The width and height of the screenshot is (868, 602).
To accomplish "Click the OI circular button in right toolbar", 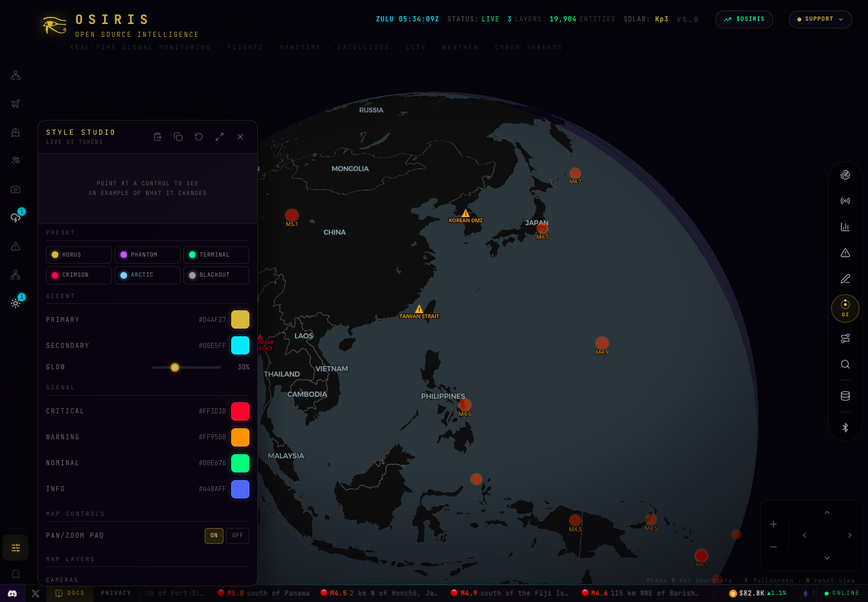I will click(845, 308).
